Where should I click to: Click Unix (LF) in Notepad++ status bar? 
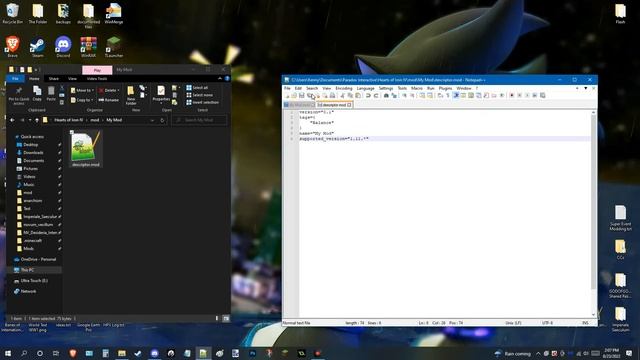513,323
